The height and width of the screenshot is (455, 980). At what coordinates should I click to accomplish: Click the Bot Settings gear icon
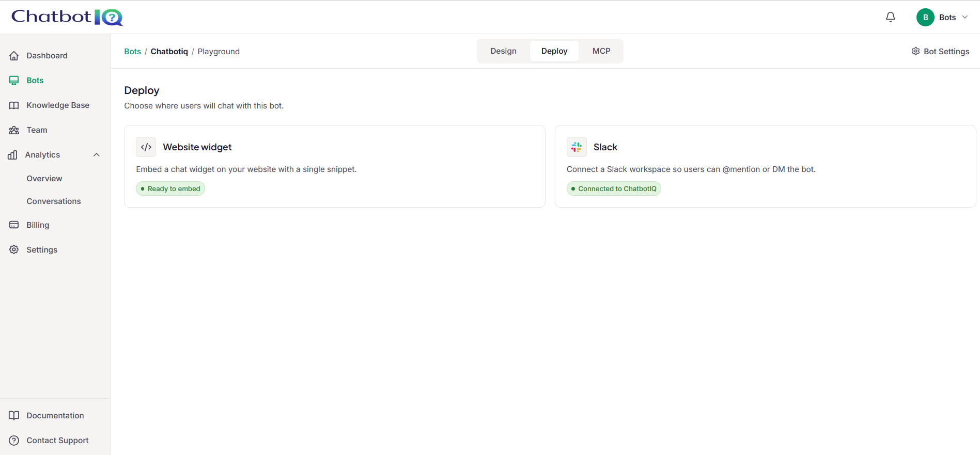click(915, 51)
